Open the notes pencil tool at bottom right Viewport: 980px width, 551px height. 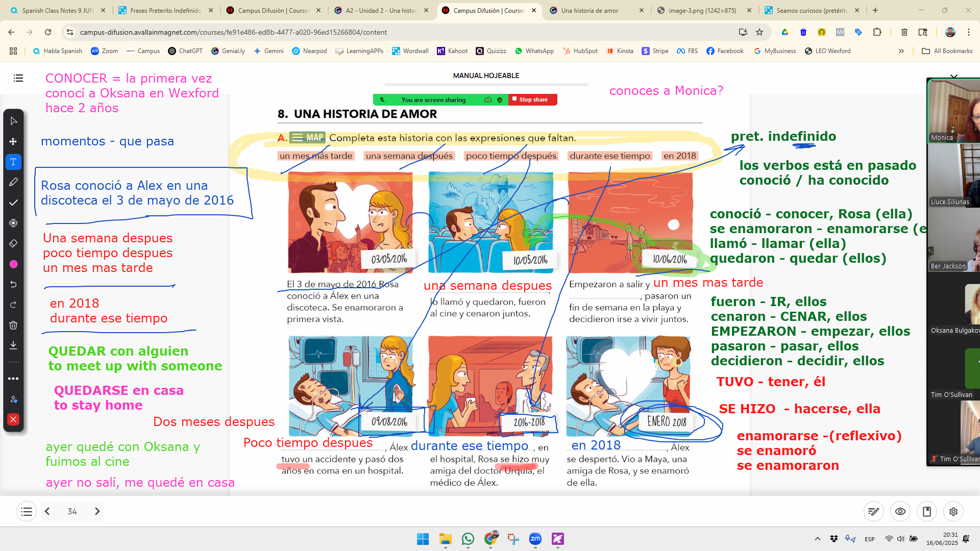coord(874,511)
